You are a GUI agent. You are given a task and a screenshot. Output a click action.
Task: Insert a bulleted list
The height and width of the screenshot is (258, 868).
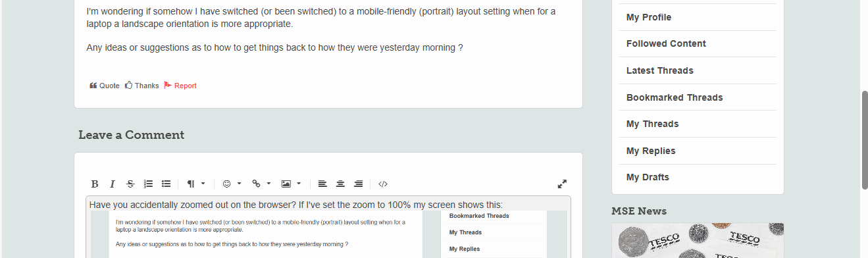166,184
